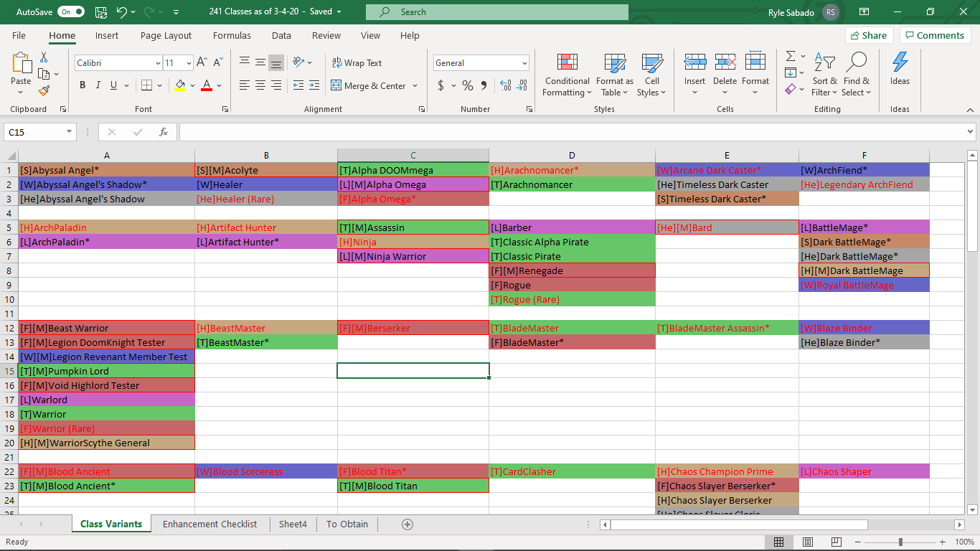Click the Center align icon
The height and width of the screenshot is (551, 980).
pyautogui.click(x=260, y=85)
